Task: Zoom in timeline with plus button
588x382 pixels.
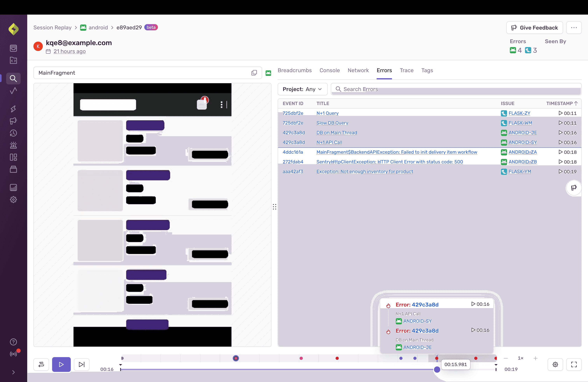Action: point(535,358)
